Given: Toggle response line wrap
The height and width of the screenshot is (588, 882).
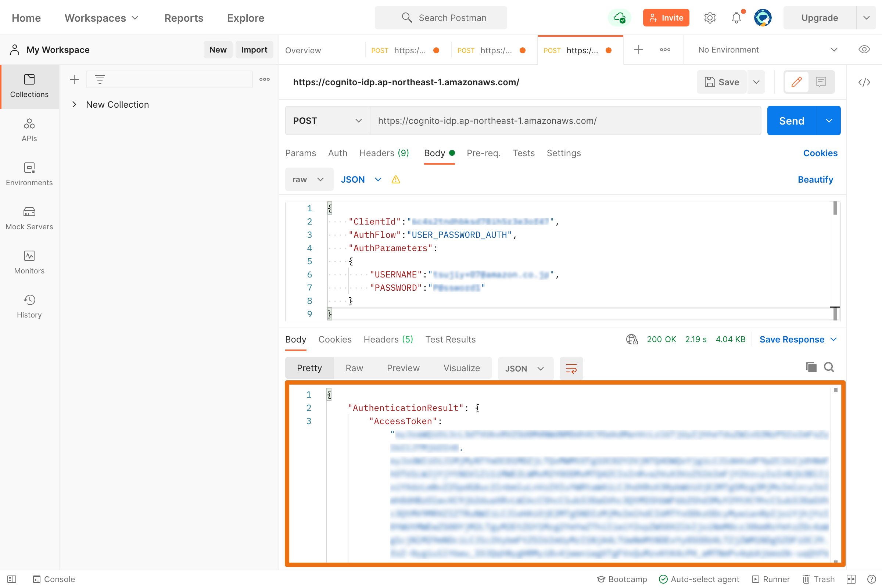Looking at the screenshot, I should pyautogui.click(x=571, y=369).
